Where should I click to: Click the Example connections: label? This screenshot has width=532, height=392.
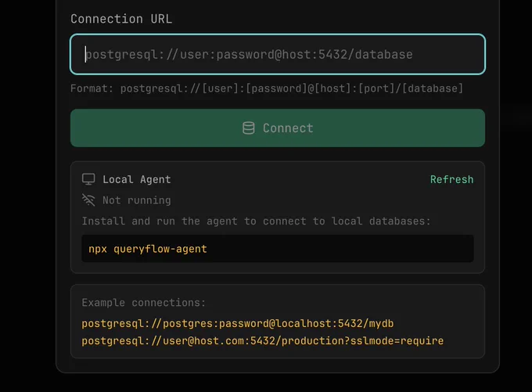[x=143, y=302]
